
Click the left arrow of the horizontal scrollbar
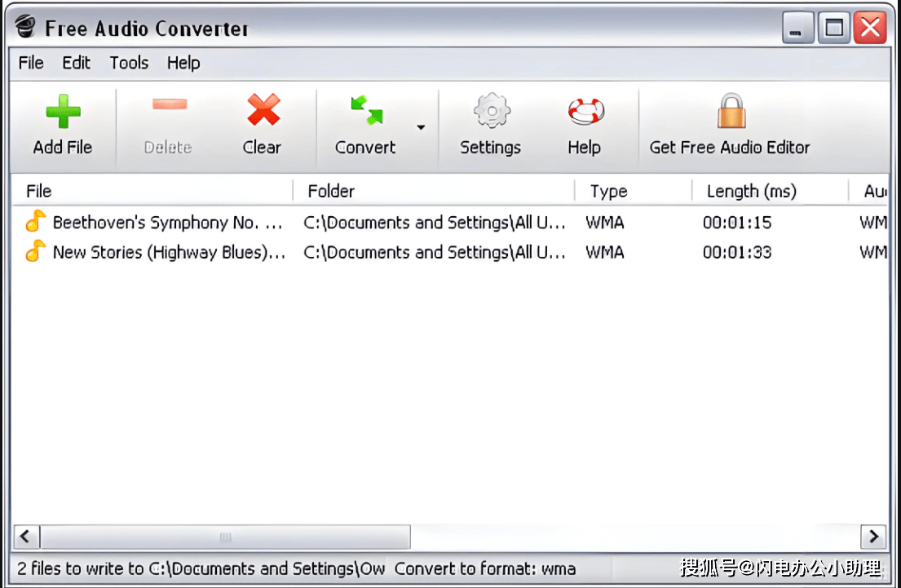[26, 537]
